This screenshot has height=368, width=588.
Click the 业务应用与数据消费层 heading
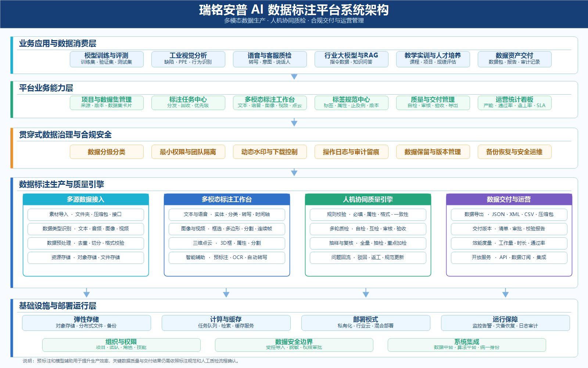point(58,43)
